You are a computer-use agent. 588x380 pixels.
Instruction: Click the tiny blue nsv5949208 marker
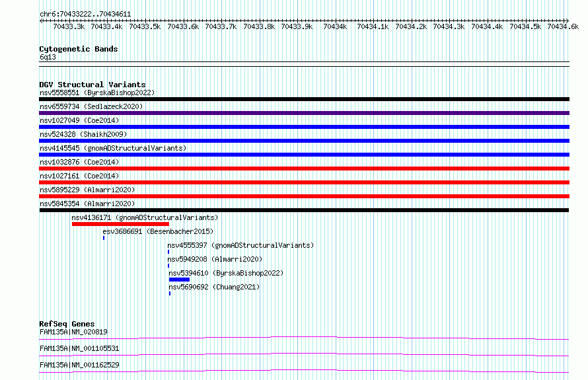coord(168,266)
